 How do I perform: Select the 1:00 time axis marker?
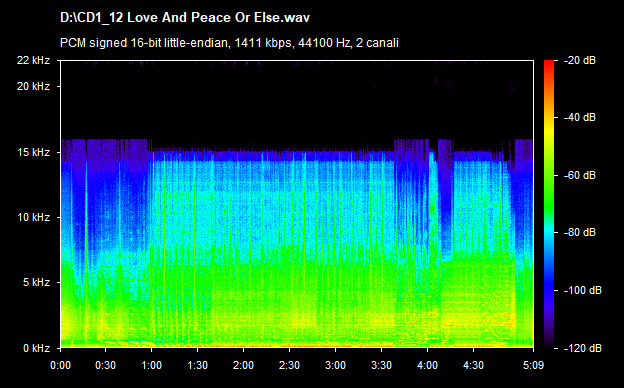(152, 365)
